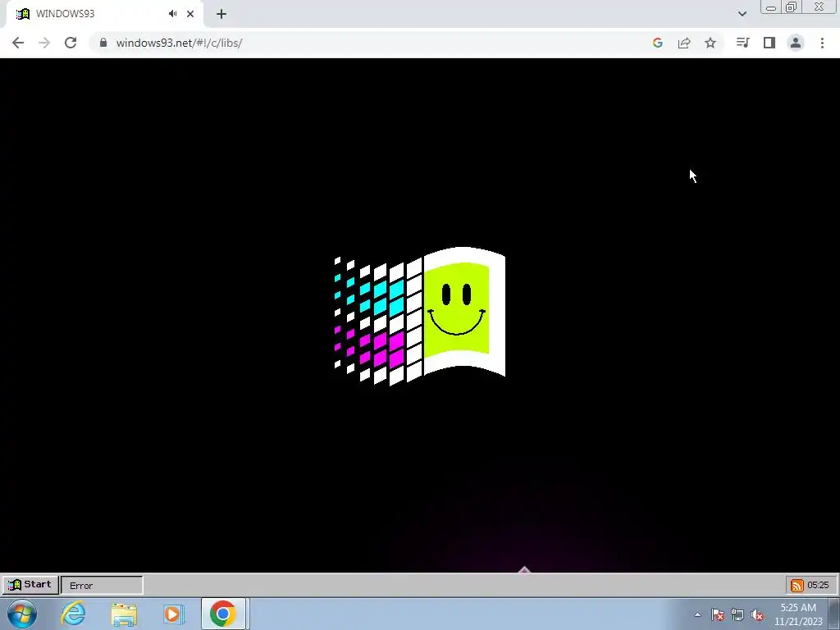Share this page icon
The height and width of the screenshot is (630, 840).
(684, 43)
